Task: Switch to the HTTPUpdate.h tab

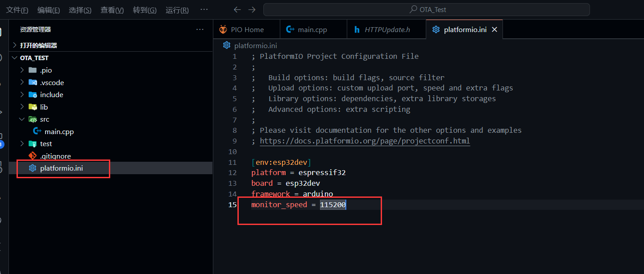Action: pos(386,29)
